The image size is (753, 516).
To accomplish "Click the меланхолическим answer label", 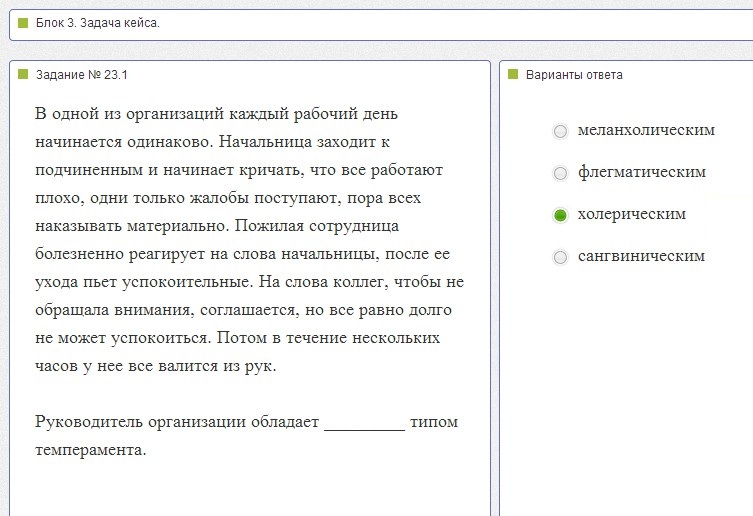I will [x=646, y=130].
